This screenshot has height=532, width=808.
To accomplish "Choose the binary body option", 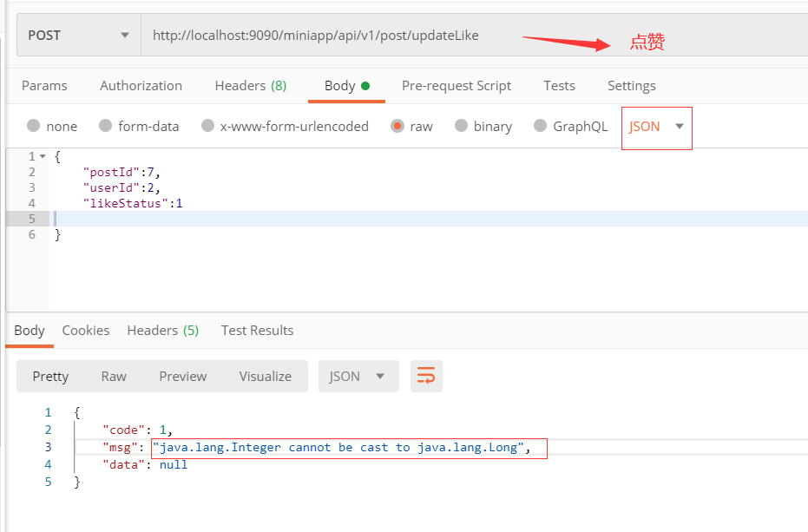I will click(x=461, y=126).
